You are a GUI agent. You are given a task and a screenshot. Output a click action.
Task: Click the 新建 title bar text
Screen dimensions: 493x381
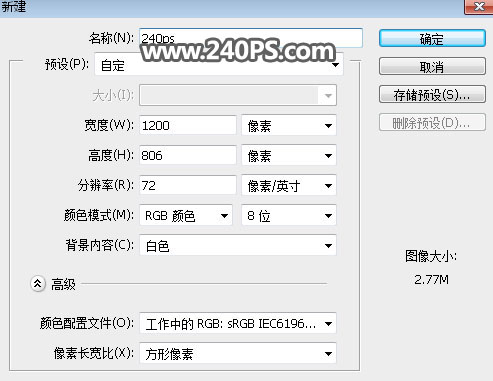13,6
